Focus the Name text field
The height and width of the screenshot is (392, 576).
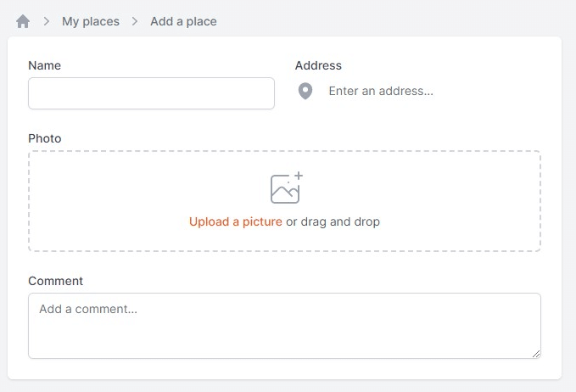151,93
